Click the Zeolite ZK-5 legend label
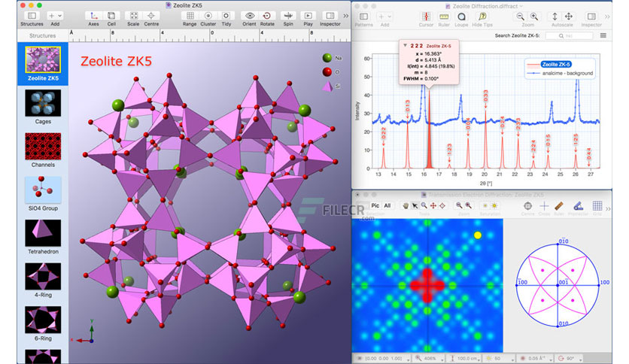Screen dimensions: 629x364 pyautogui.click(x=555, y=64)
